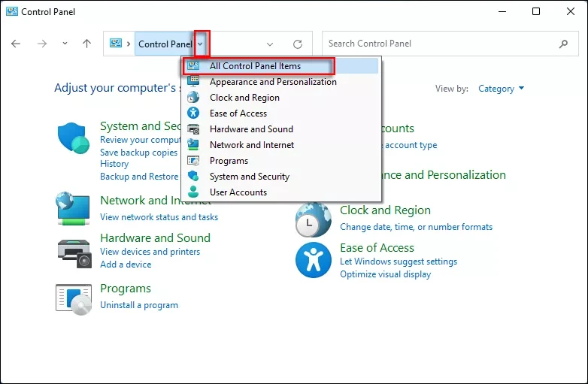Open Uninstall a program link

point(139,305)
